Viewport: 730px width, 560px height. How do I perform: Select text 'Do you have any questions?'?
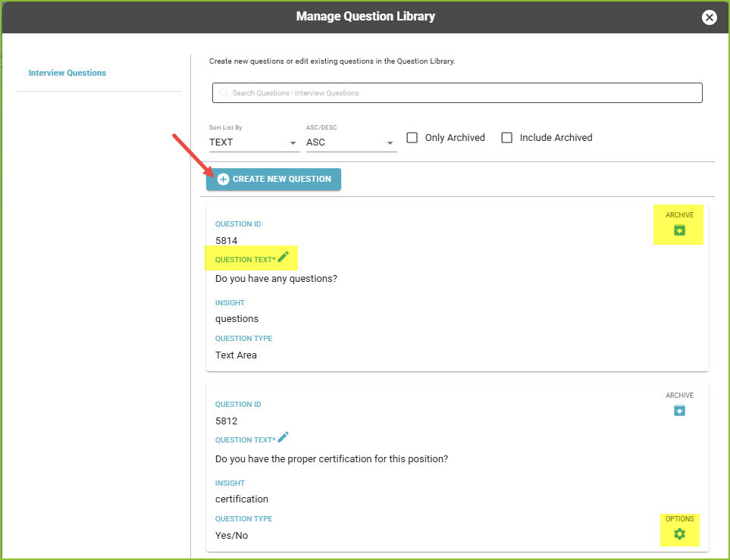pos(276,278)
